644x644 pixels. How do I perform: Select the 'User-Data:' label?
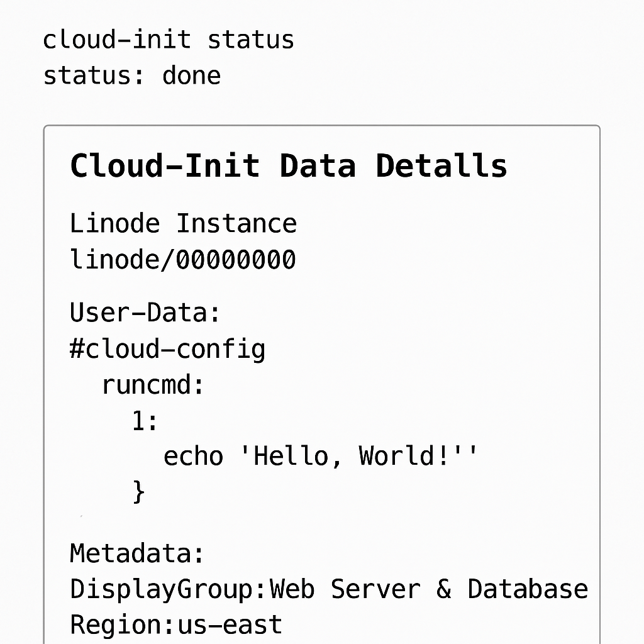tap(145, 312)
